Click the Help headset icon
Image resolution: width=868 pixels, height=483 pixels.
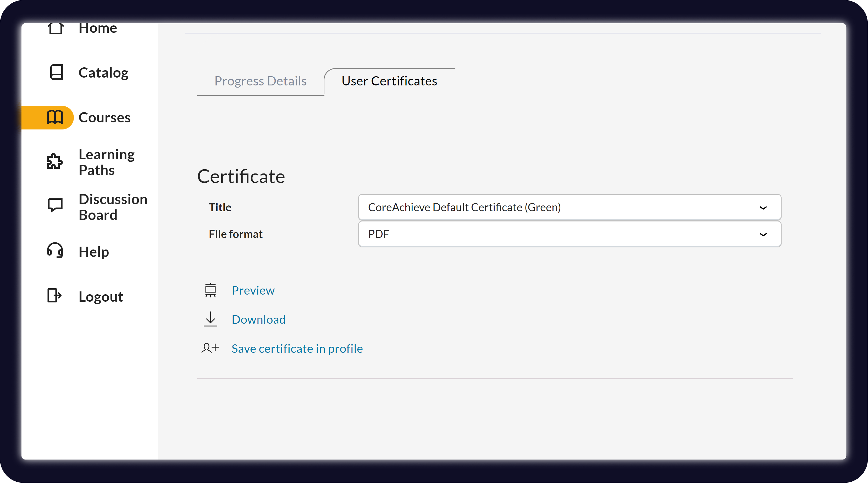(x=55, y=250)
